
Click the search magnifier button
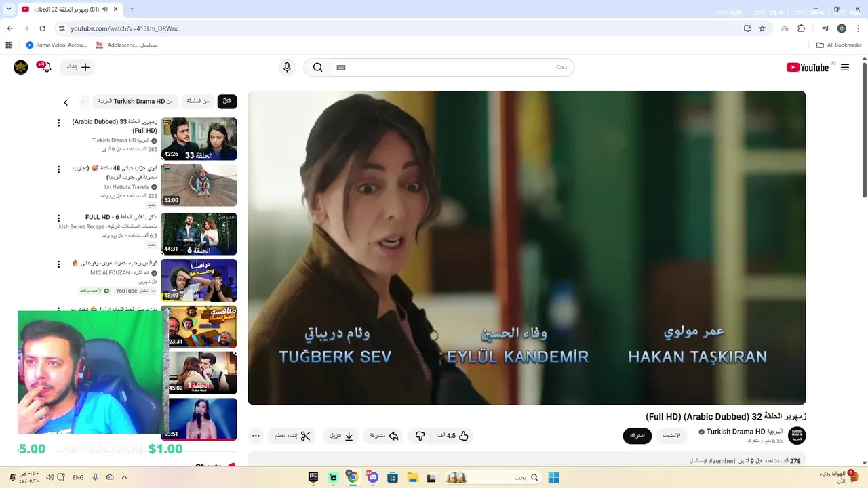coord(317,67)
